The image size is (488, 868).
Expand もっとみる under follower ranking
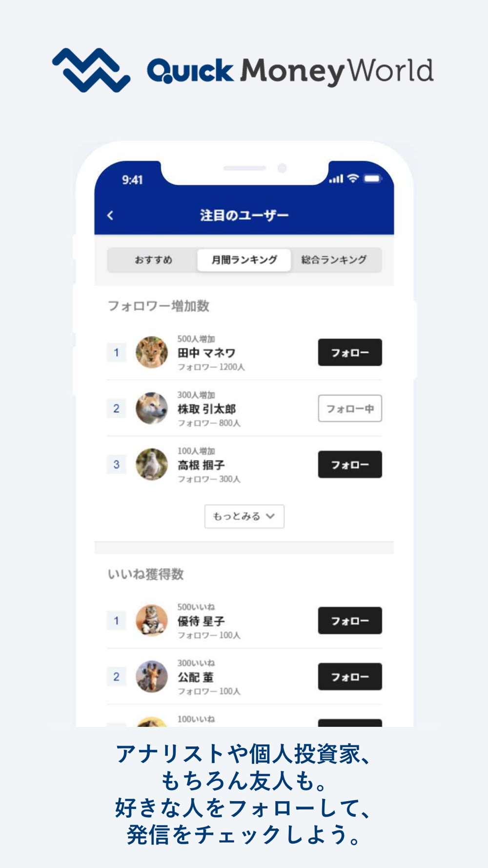(x=244, y=516)
